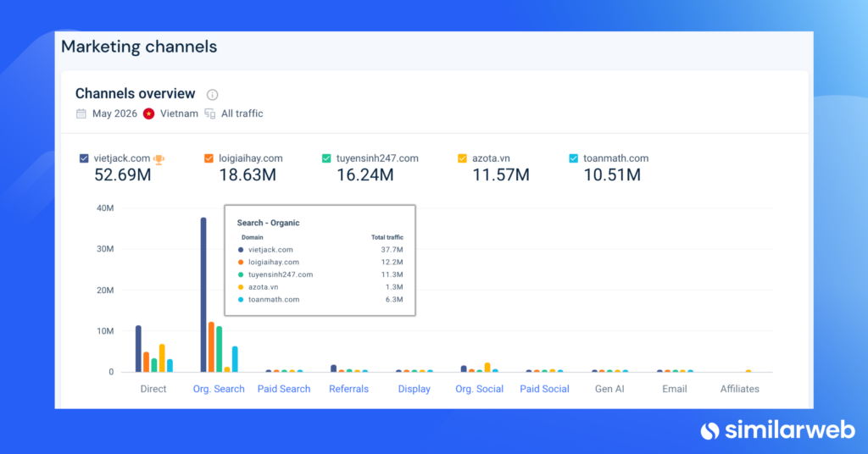Click the 1.3M value in the tooltip
This screenshot has width=868, height=454.
coord(394,287)
